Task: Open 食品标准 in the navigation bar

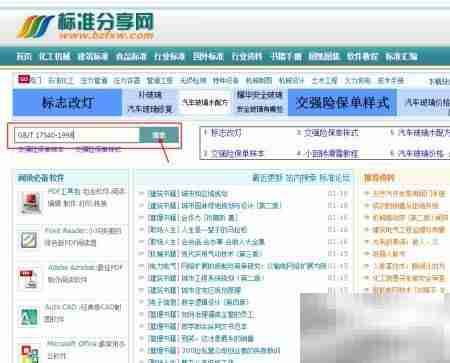Action: pyautogui.click(x=131, y=56)
